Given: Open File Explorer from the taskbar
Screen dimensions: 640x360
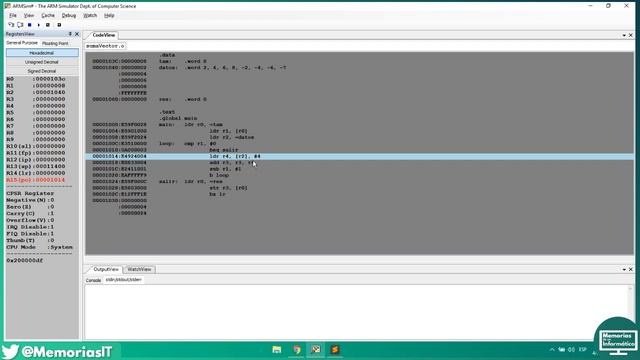Looking at the screenshot, I should 277,350.
